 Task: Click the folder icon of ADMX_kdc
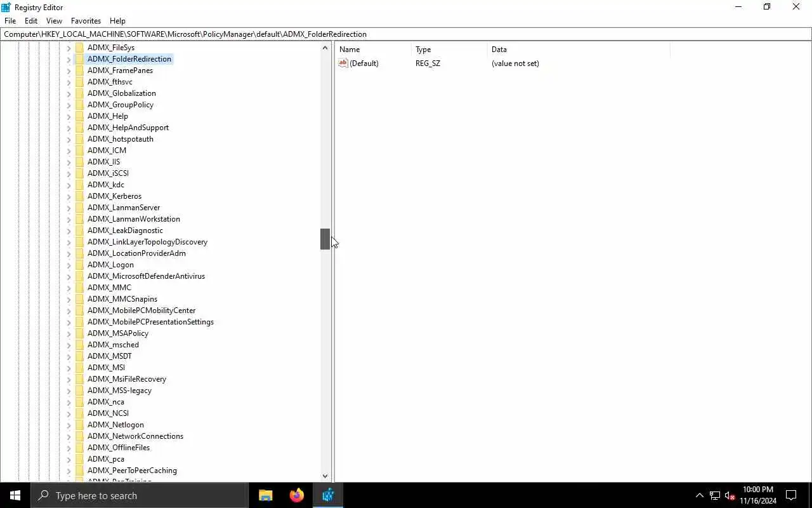coord(79,185)
